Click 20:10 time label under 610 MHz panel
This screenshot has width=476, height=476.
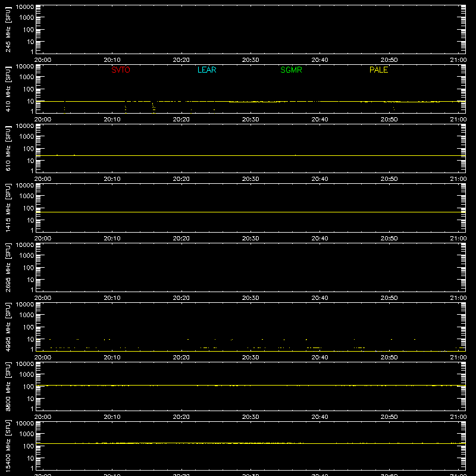[112, 179]
